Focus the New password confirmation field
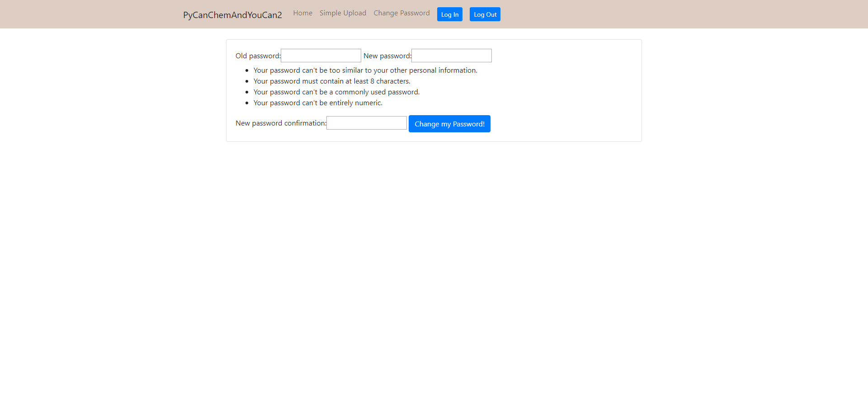The width and height of the screenshot is (868, 401). (x=367, y=123)
